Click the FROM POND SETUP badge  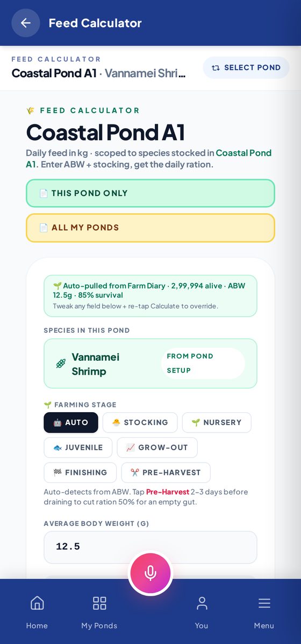click(x=203, y=363)
